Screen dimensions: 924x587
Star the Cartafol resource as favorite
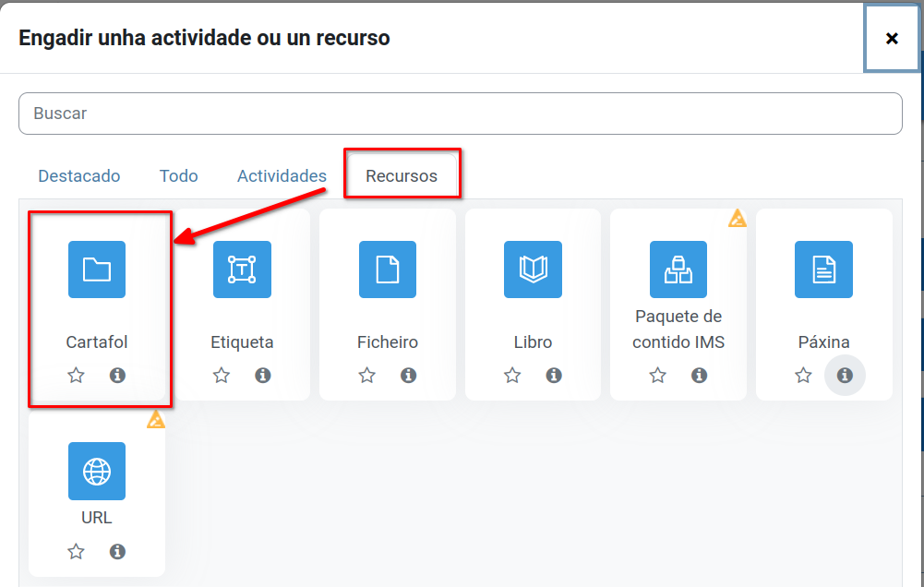pos(77,376)
